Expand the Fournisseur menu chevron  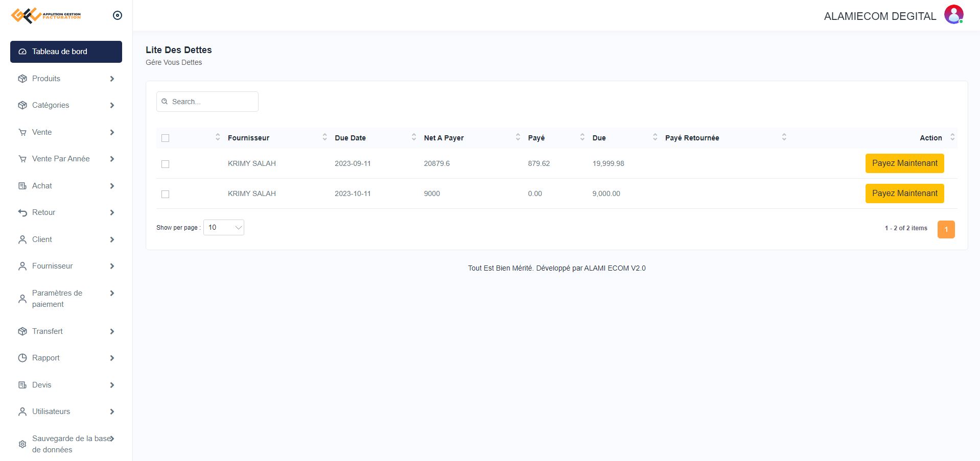pos(112,266)
